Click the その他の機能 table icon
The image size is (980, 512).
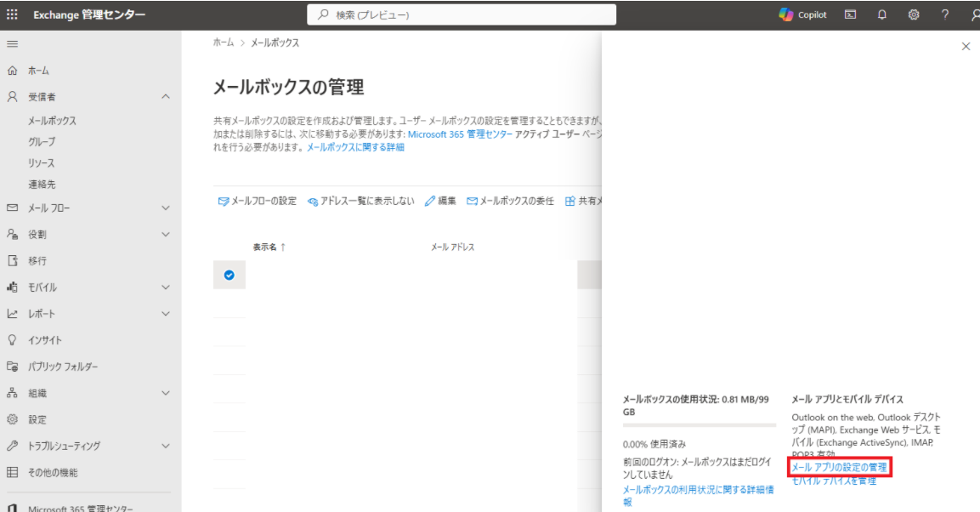coord(12,472)
